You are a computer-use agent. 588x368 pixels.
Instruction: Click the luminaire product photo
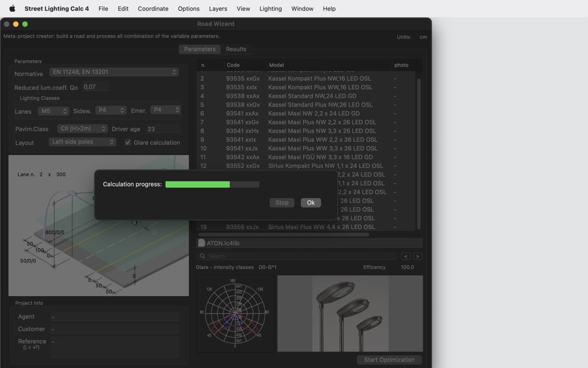(x=350, y=313)
